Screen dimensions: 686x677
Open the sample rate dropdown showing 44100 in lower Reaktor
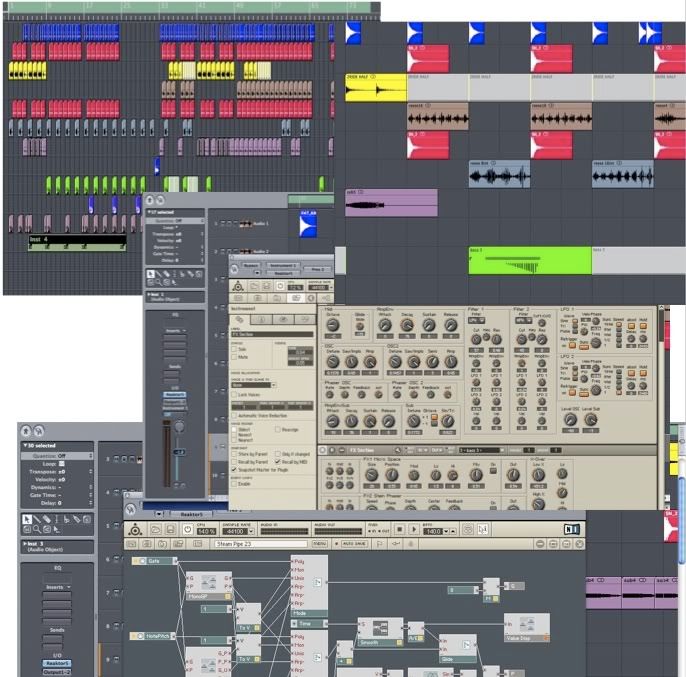coord(251,531)
